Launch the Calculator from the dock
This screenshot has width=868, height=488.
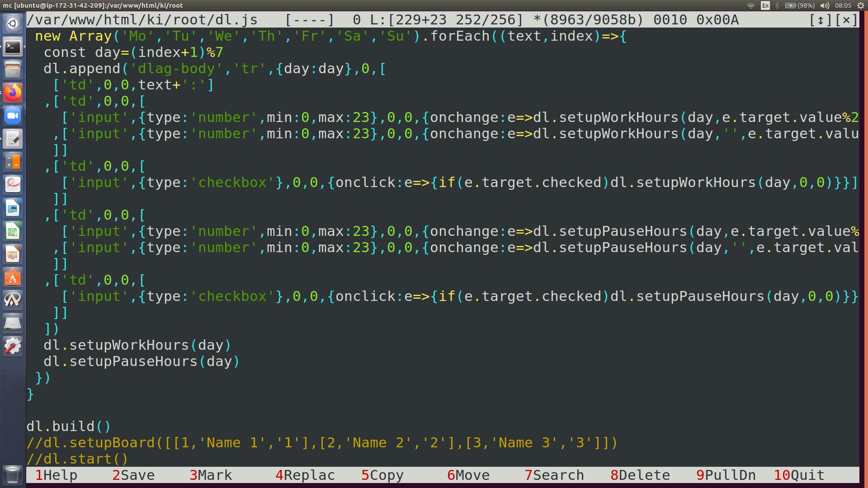click(x=13, y=162)
